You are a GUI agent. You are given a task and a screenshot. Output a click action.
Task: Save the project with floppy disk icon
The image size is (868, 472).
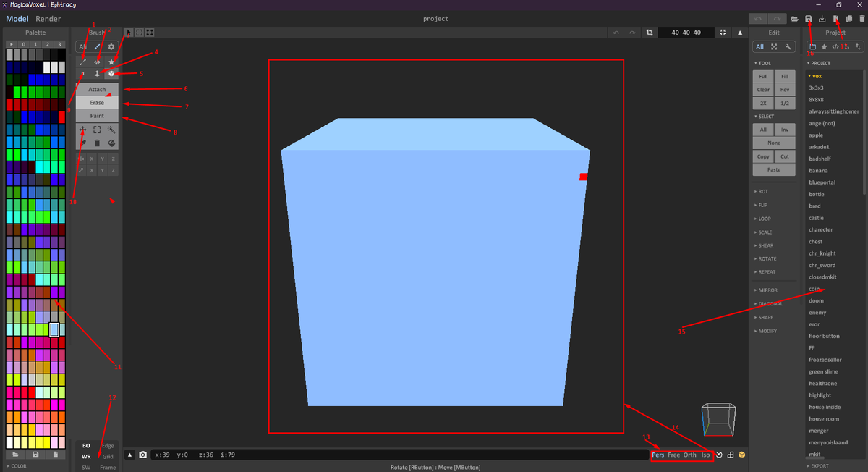pyautogui.click(x=809, y=19)
